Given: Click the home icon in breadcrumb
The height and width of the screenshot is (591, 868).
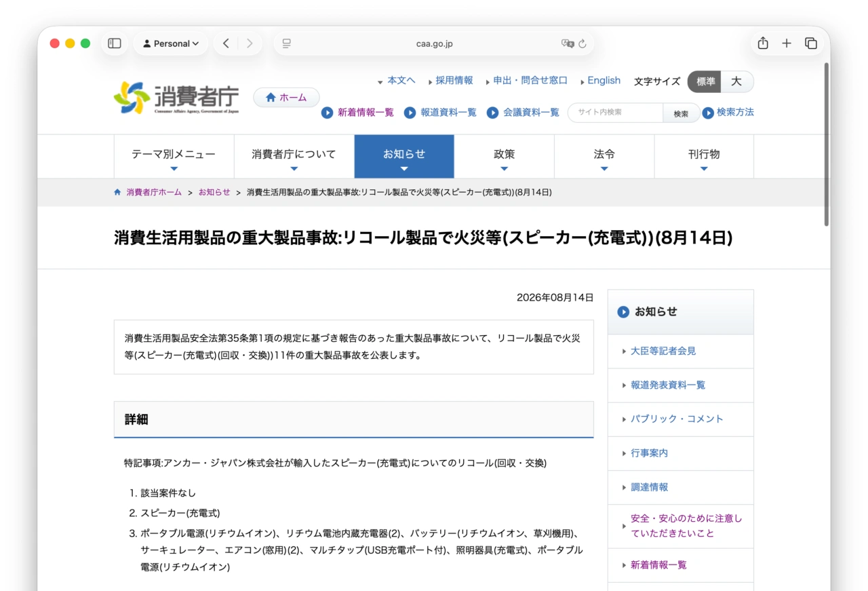Looking at the screenshot, I should [117, 192].
